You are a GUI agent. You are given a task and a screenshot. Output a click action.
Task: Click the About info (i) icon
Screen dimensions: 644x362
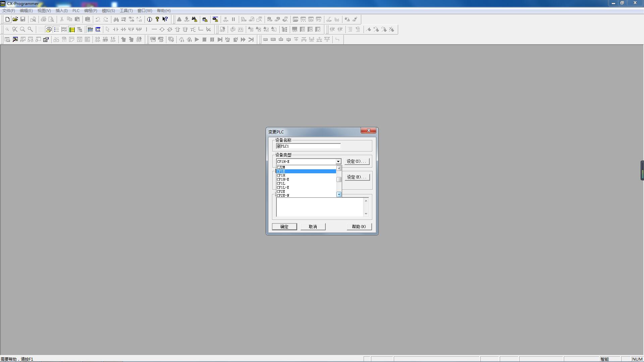coord(150,19)
